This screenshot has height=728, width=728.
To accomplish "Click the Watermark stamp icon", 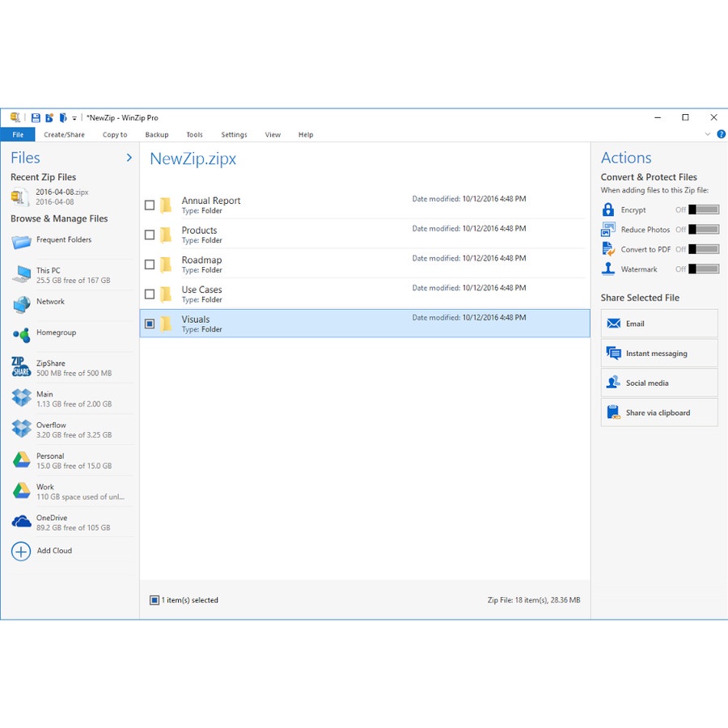I will click(x=608, y=269).
